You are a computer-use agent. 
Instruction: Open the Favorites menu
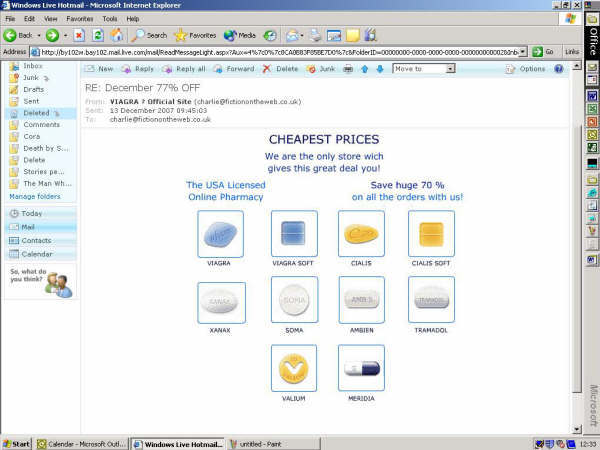click(80, 19)
